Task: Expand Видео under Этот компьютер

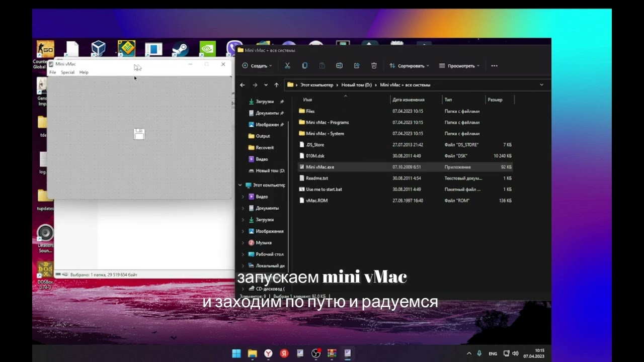Action: tap(243, 197)
